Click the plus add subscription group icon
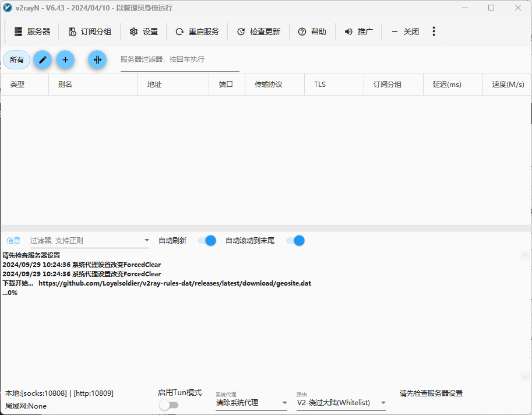The height and width of the screenshot is (415, 532). point(65,59)
